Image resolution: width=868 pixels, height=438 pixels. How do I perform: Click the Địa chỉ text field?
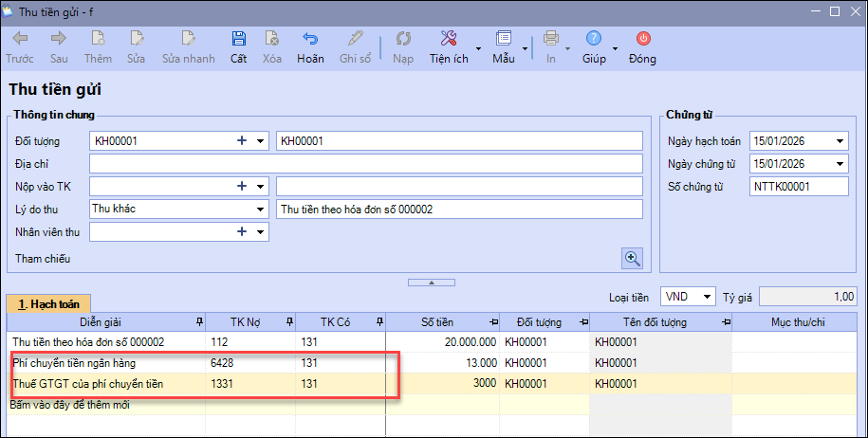(366, 164)
